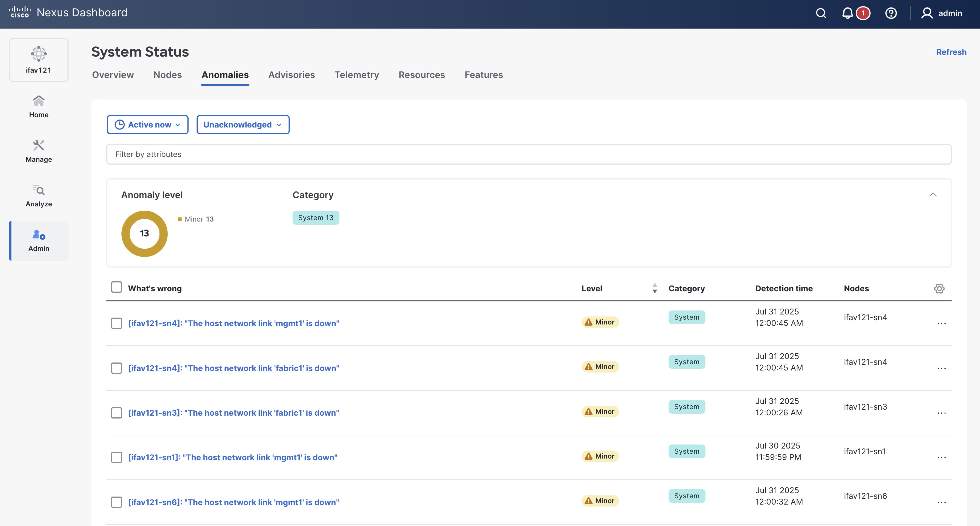
Task: Click node ifav121-sn3 cell
Action: coord(865,407)
